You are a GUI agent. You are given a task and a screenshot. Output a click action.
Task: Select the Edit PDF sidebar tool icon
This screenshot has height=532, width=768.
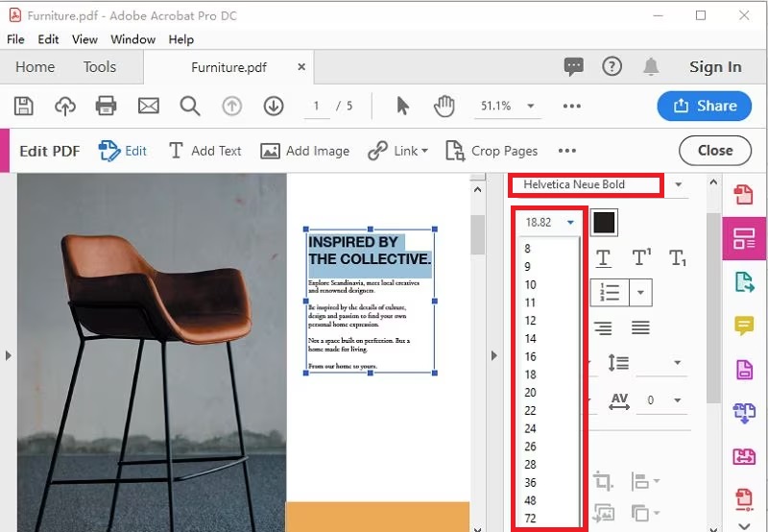pyautogui.click(x=744, y=238)
